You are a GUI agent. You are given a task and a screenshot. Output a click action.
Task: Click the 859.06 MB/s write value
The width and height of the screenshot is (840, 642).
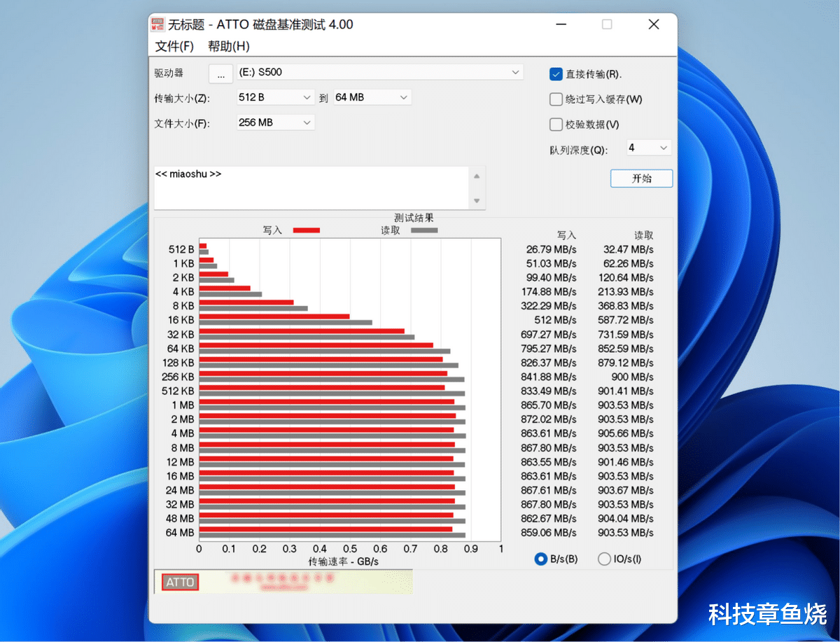click(549, 533)
